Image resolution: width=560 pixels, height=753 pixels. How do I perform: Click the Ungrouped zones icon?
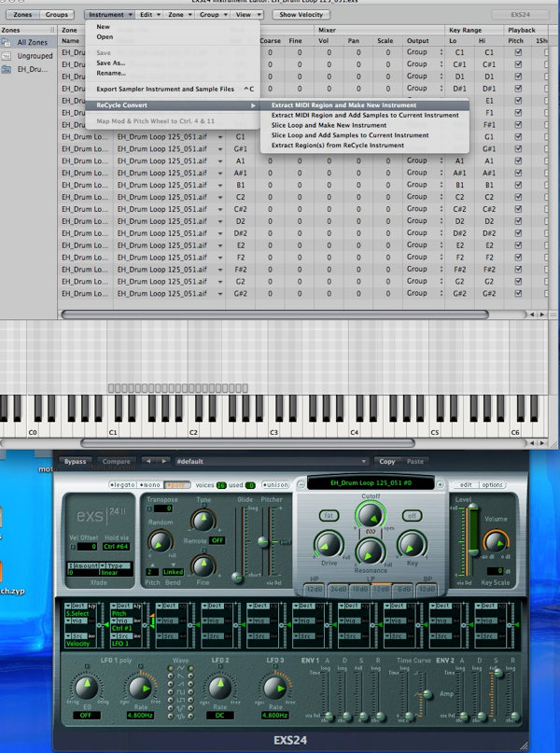7,56
